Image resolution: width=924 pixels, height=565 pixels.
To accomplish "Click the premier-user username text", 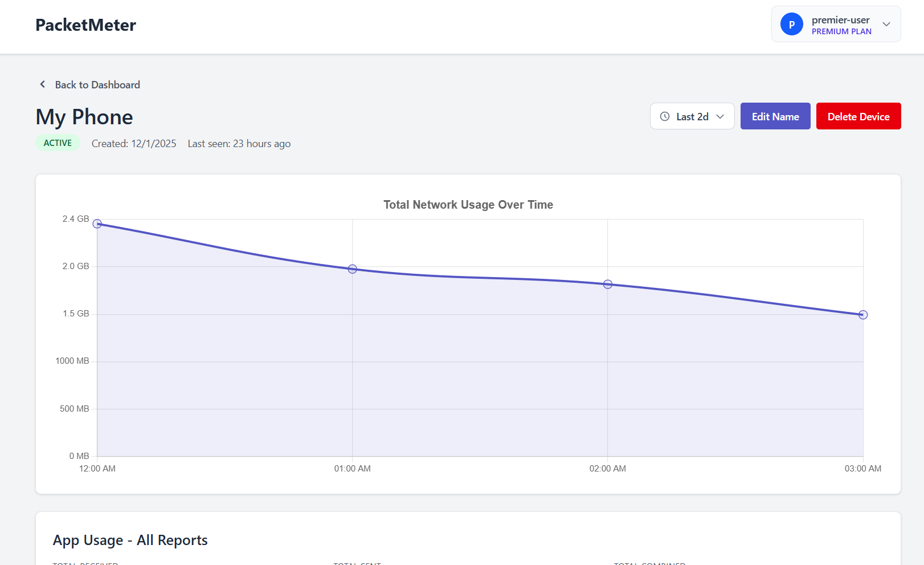I will 840,20.
